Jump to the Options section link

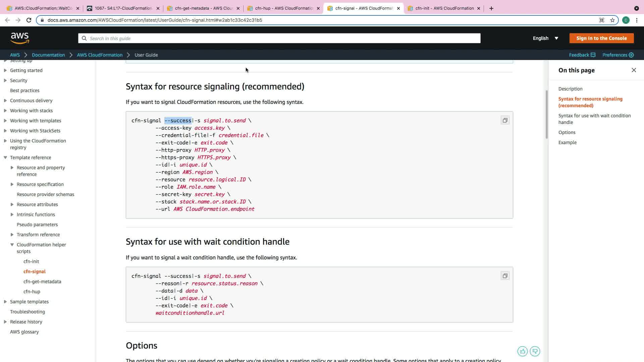pos(567,132)
